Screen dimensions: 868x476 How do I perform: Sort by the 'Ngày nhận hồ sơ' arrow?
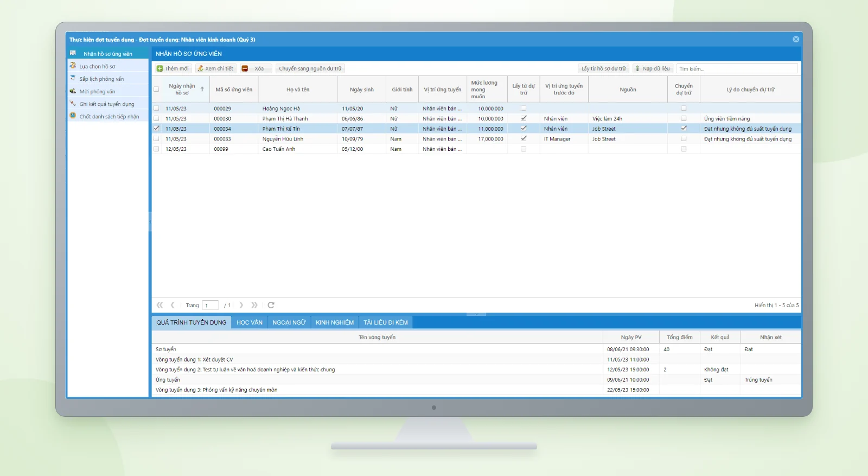point(202,89)
